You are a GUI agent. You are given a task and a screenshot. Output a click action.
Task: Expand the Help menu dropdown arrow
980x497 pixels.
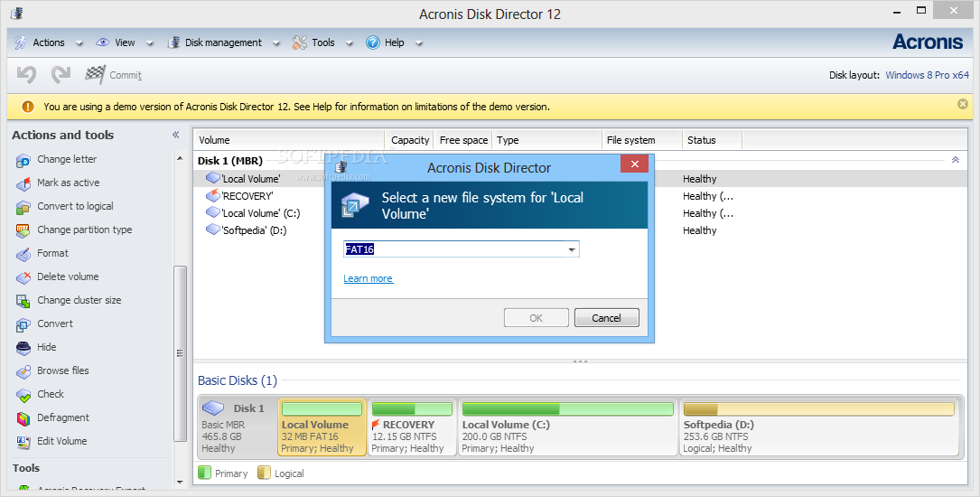pos(419,43)
